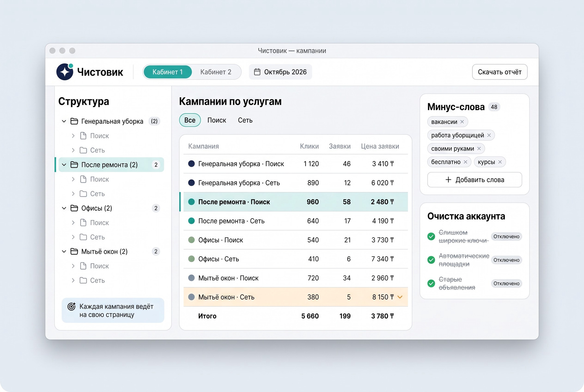Show Все campaigns filter
The height and width of the screenshot is (392, 584).
[190, 120]
